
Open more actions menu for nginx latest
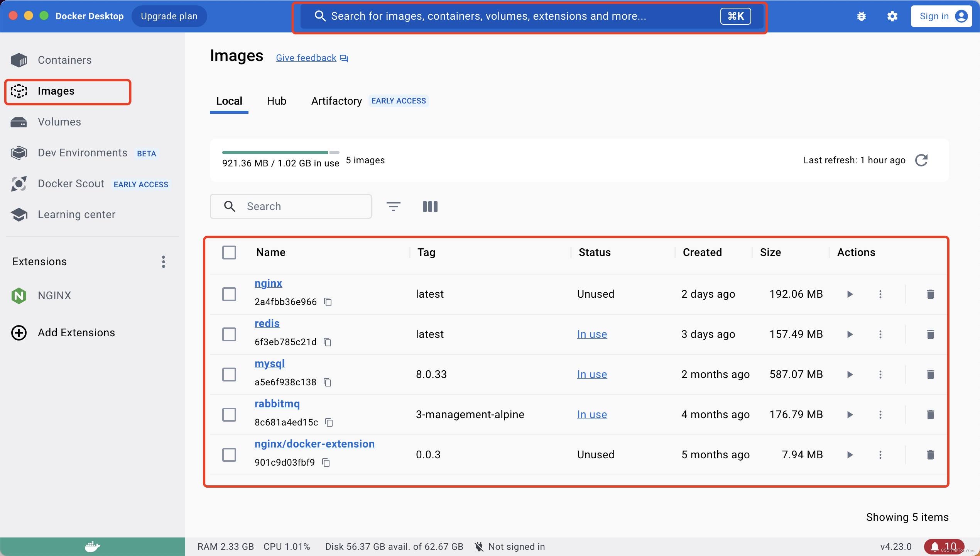coord(880,294)
